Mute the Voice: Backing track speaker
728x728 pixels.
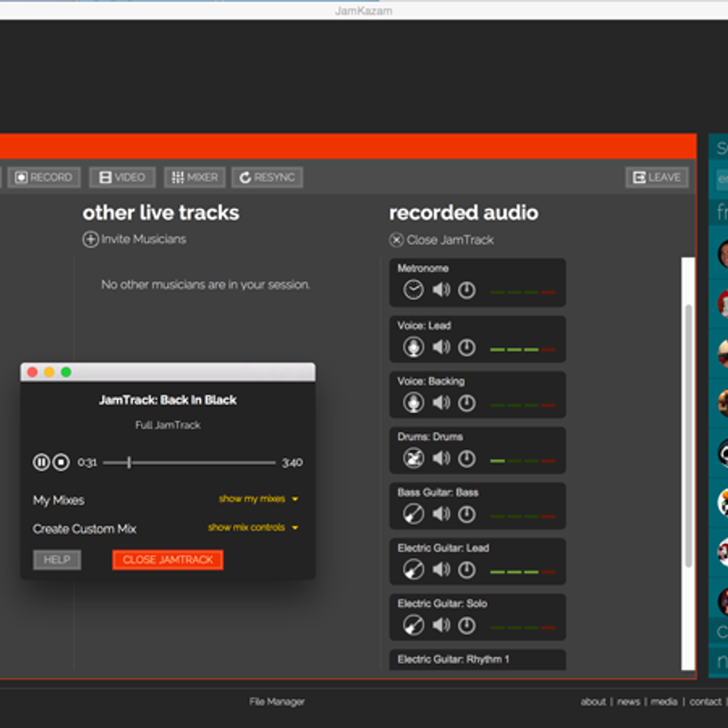441,403
